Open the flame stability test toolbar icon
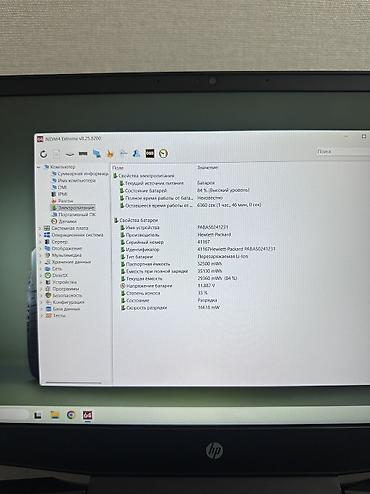Viewport: 370px width, 494px height. (x=110, y=154)
